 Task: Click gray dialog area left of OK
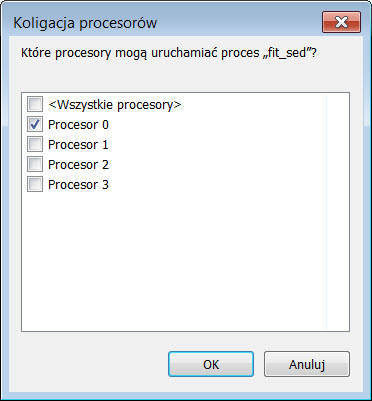click(x=93, y=364)
